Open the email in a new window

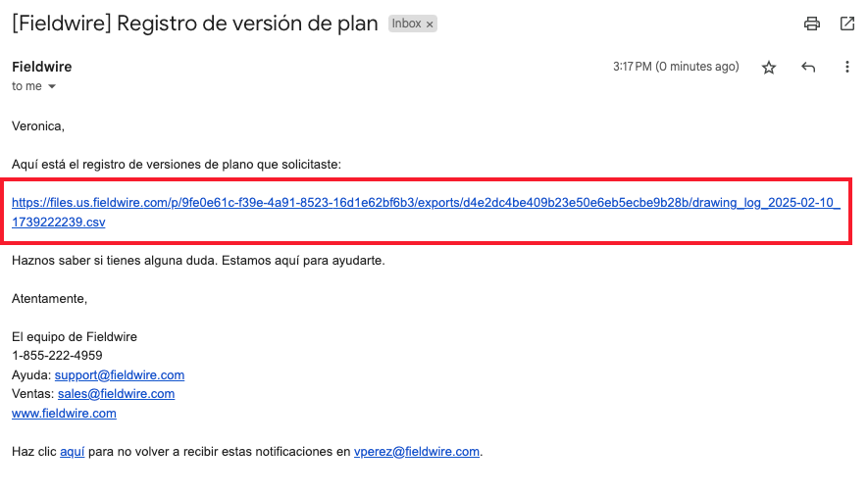[847, 24]
